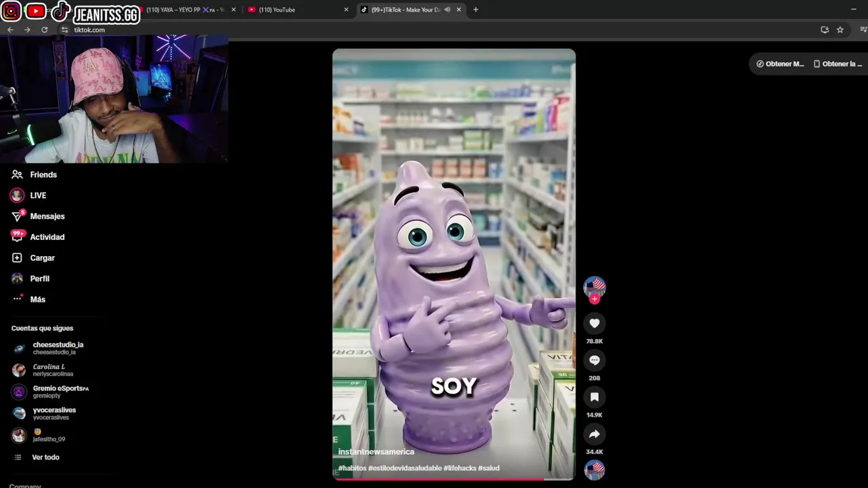Open Actividad notifications
This screenshot has height=488, width=868.
[47, 237]
